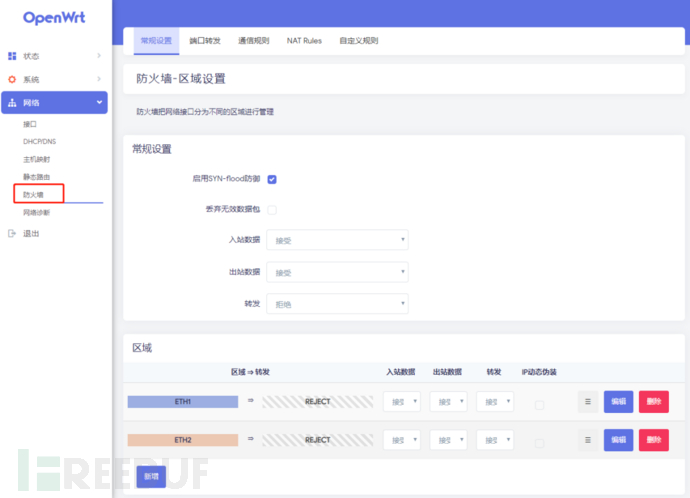This screenshot has height=498, width=690.
Task: Click the REJECT forward label for ETH2
Action: coord(318,440)
